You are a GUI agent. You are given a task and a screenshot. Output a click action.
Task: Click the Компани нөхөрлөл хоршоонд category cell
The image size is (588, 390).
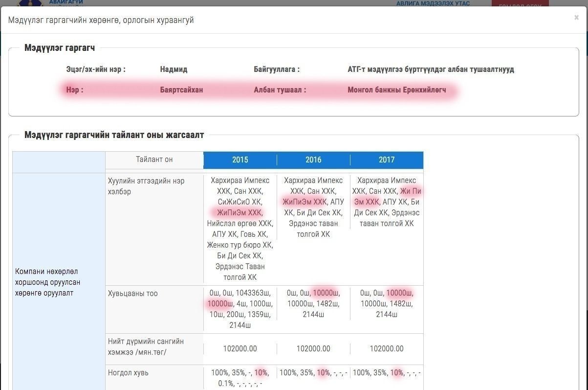point(47,282)
